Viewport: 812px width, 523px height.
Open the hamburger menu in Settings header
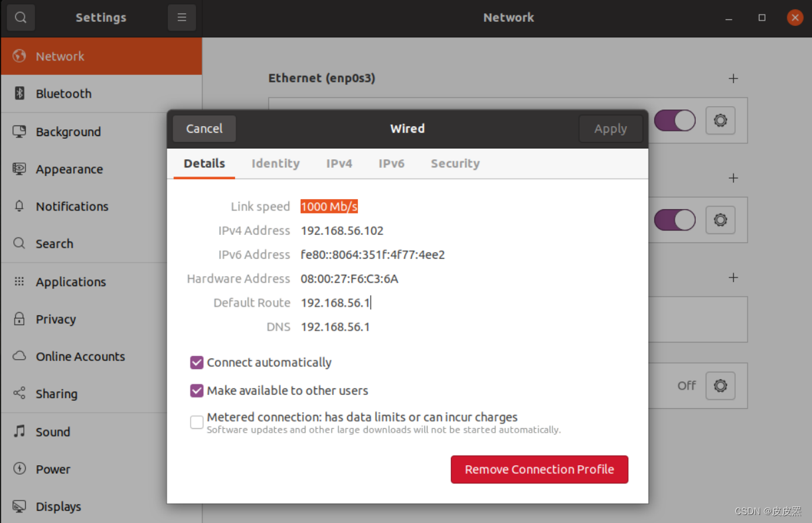(182, 17)
